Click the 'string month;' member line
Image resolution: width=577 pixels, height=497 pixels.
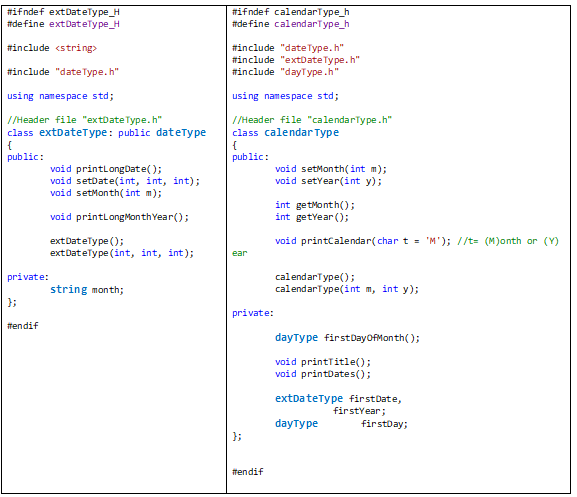[87, 290]
